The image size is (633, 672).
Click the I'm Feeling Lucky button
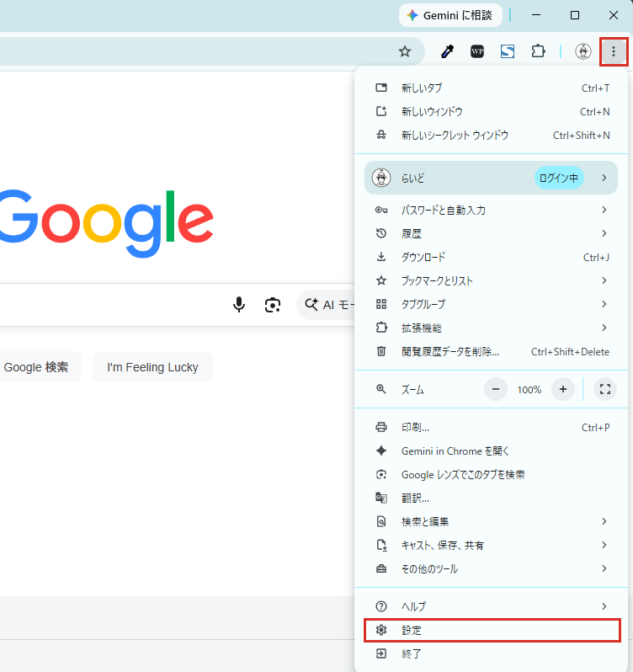click(152, 367)
